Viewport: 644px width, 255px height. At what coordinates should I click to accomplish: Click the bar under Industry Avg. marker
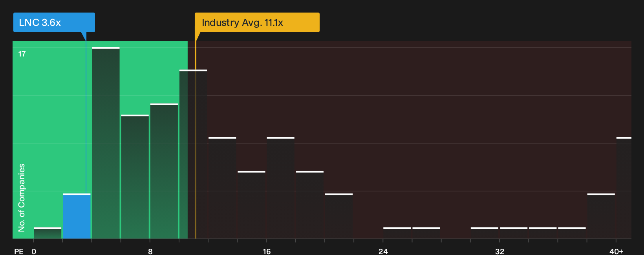pos(193,154)
